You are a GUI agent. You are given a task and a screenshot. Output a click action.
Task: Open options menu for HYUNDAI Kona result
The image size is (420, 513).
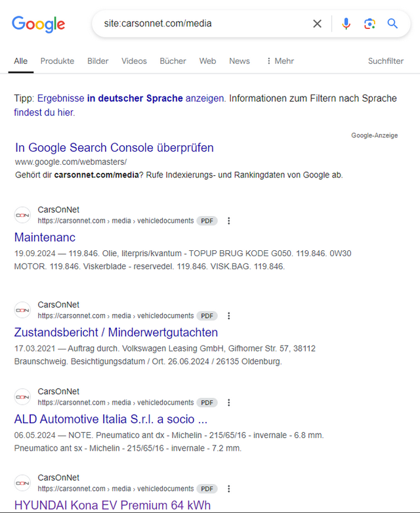click(x=229, y=489)
